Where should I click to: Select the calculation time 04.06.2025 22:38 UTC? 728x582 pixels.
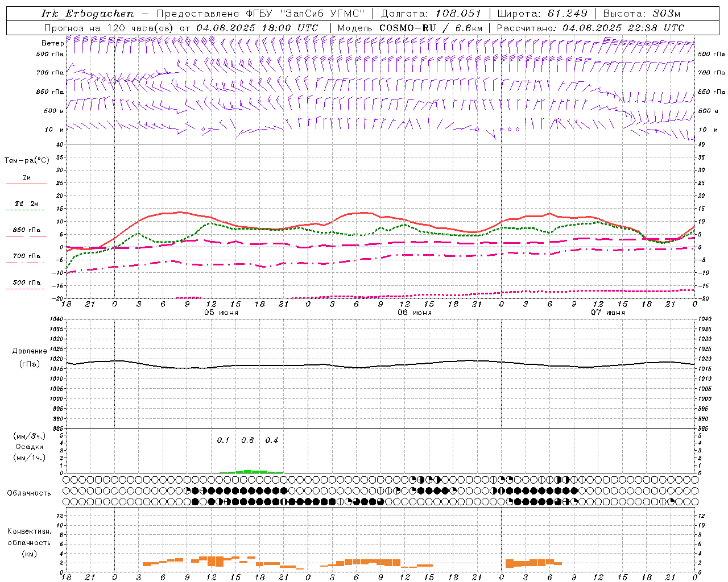pos(623,28)
